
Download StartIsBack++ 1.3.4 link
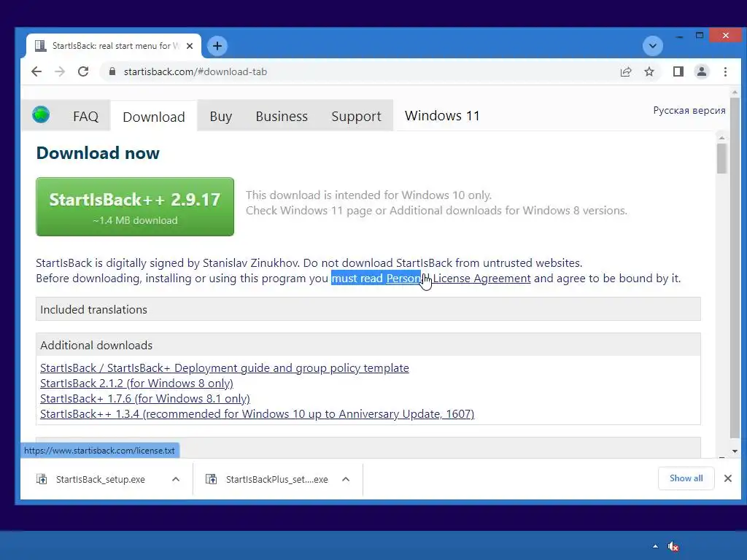pos(258,414)
